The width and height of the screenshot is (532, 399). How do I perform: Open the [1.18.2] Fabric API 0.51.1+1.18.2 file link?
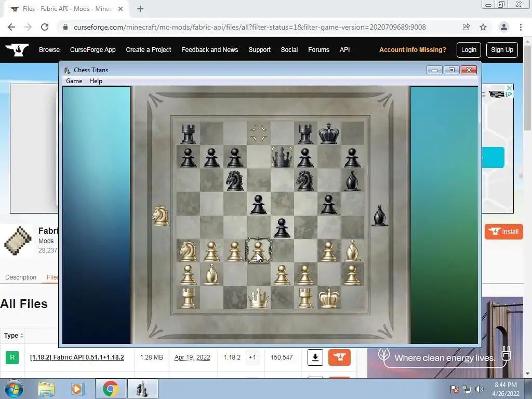(x=77, y=357)
